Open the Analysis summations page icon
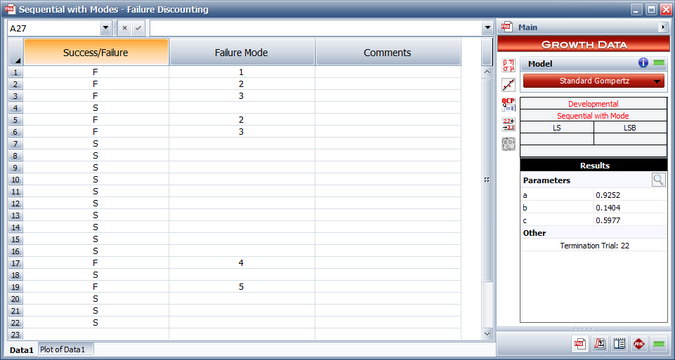This screenshot has width=675, height=360. (600, 344)
